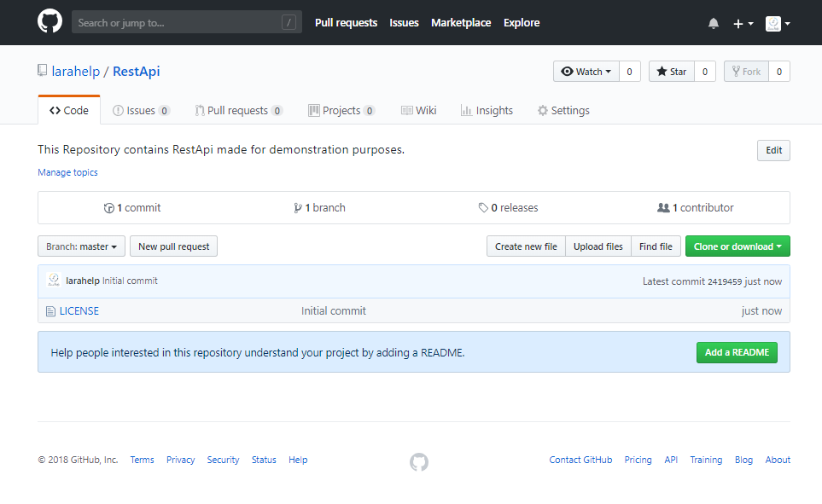
Task: Click the Add a README button
Action: coord(737,352)
